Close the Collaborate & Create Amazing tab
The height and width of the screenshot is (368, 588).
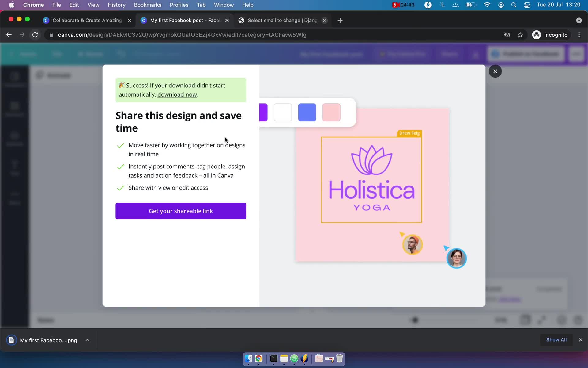tap(129, 20)
